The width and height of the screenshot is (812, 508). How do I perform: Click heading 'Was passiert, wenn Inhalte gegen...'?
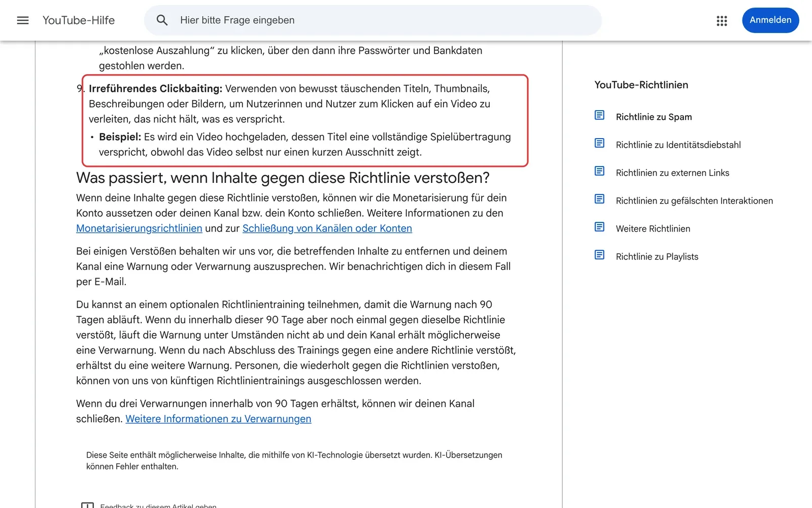point(283,178)
